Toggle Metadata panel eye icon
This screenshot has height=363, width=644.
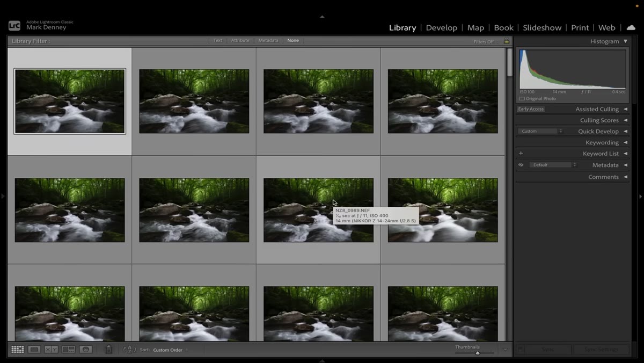click(521, 165)
